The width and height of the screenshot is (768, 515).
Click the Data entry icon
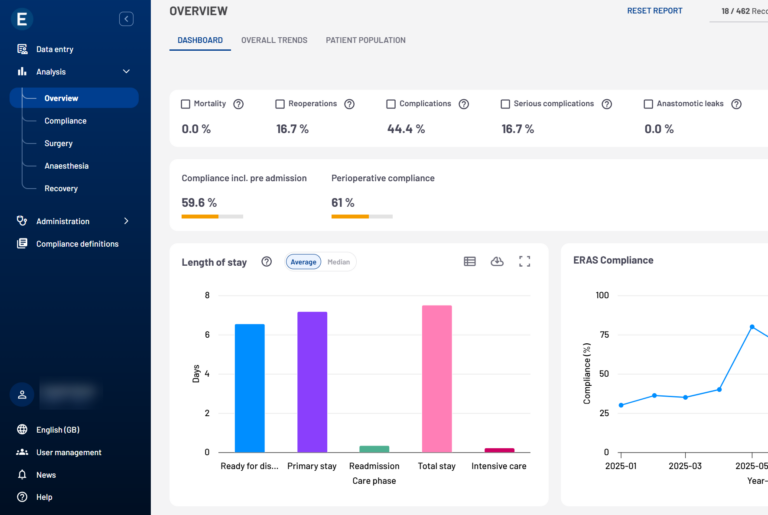[x=22, y=49]
